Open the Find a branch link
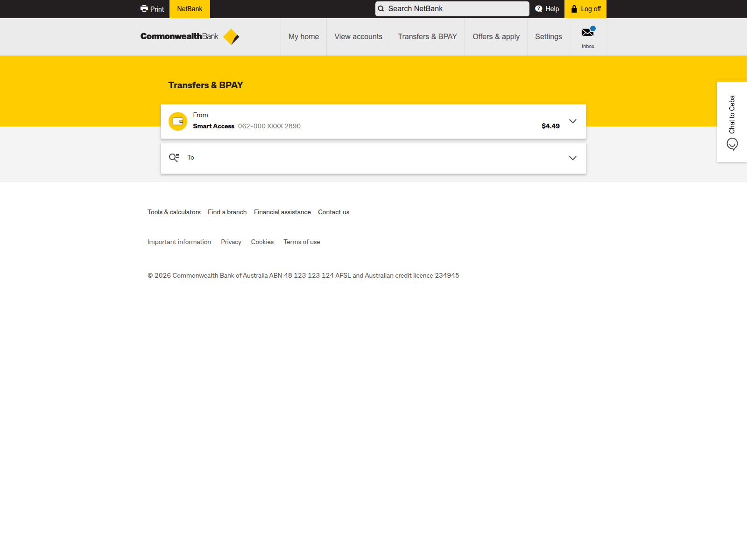Screen dimensions: 747x560 [227, 212]
